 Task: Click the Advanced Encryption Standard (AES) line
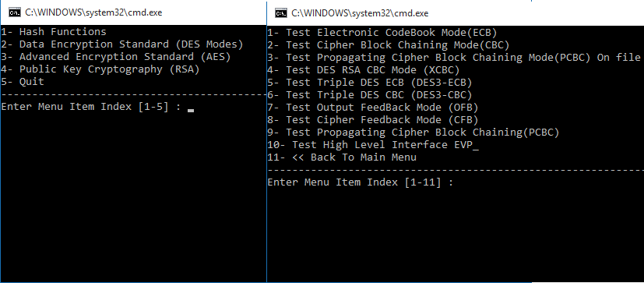coord(116,56)
